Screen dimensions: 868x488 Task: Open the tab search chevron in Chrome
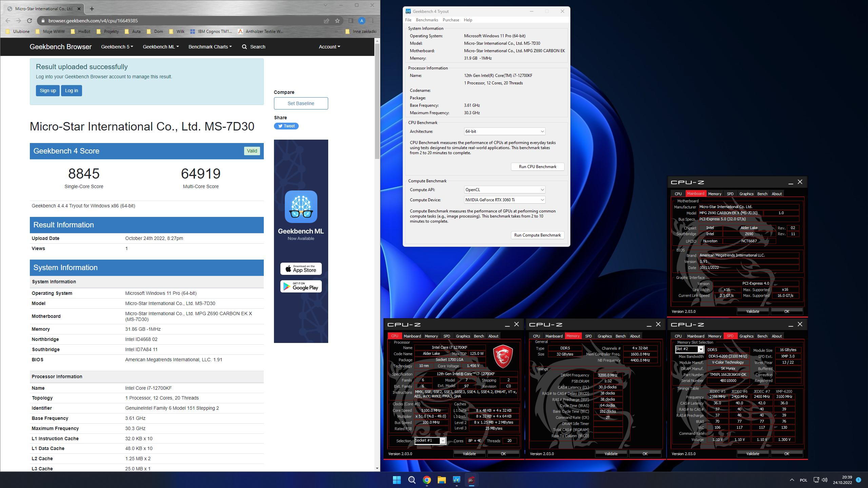click(325, 5)
